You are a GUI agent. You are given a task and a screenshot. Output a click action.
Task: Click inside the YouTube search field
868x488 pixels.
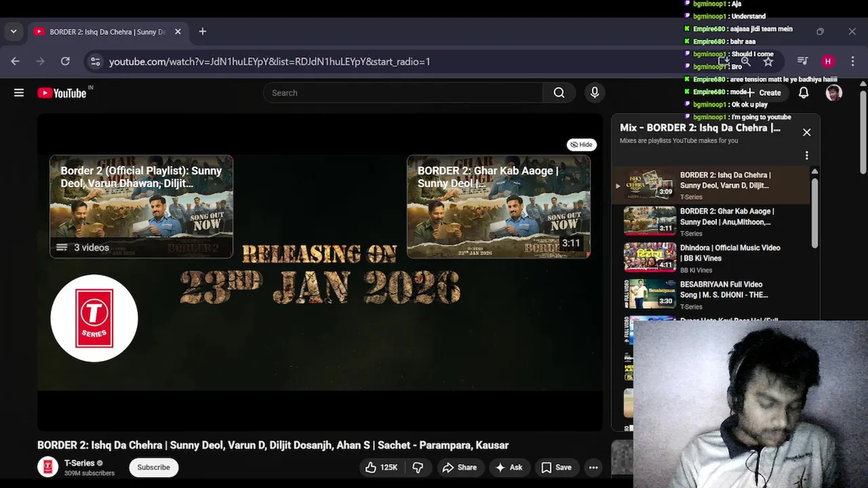[x=403, y=93]
